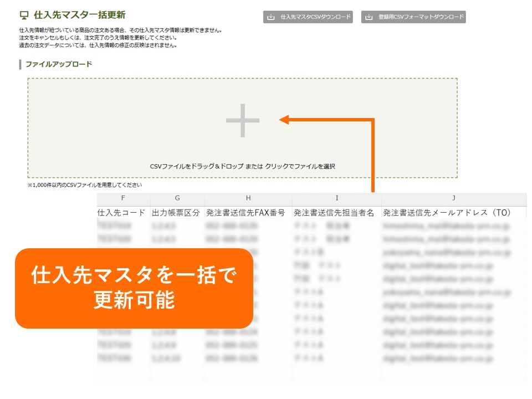Select spreadsheet column G header

pyautogui.click(x=177, y=198)
